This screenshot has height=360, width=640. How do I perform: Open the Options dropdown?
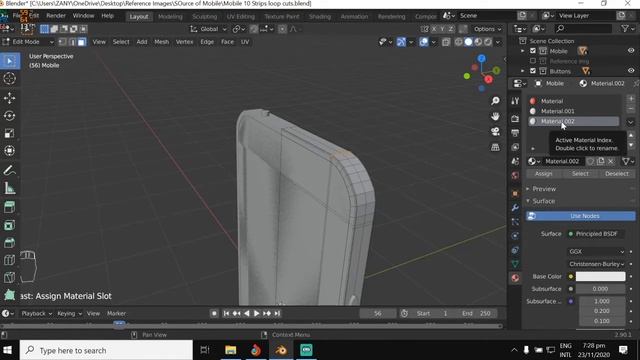coord(487,29)
